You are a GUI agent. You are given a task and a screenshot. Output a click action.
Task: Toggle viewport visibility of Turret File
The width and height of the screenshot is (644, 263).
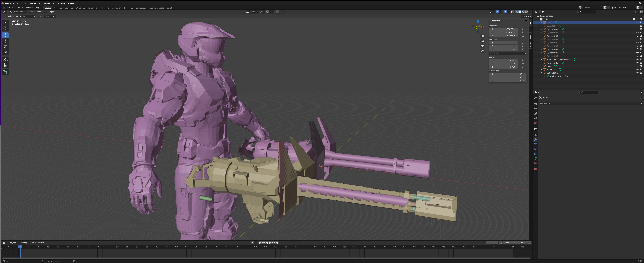click(x=637, y=70)
